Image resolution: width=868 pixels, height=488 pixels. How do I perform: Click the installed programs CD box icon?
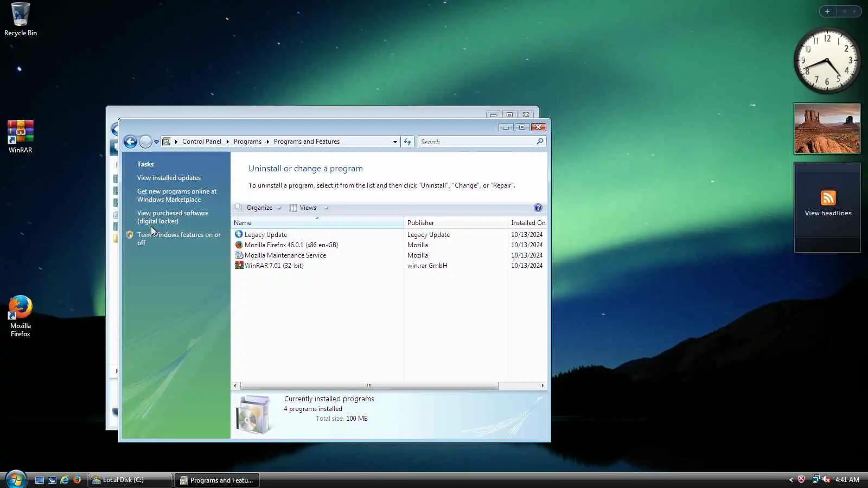click(253, 415)
